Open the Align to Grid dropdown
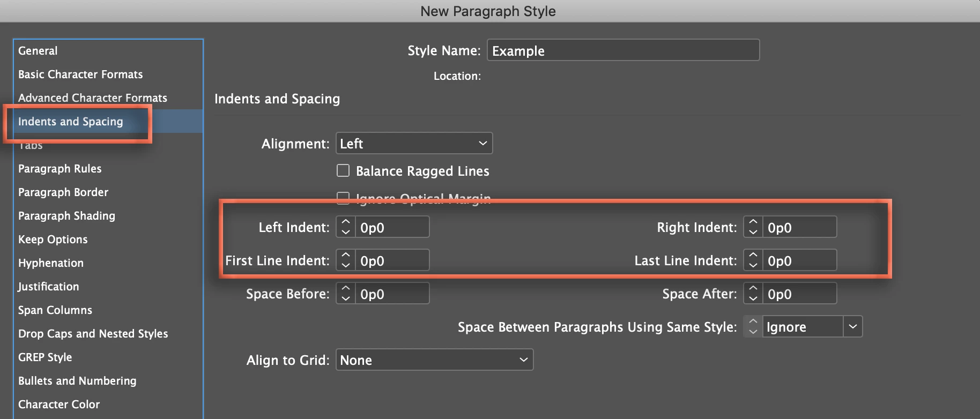This screenshot has width=980, height=419. 434,360
